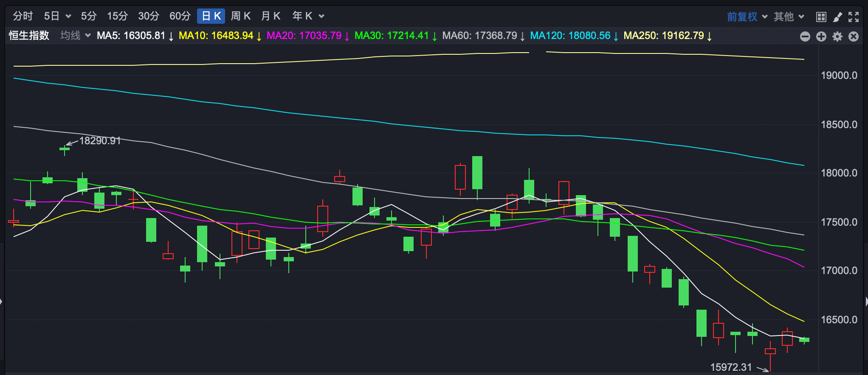Image resolution: width=868 pixels, height=375 pixels.
Task: Click the 18500.0 axis price label
Action: [x=839, y=125]
